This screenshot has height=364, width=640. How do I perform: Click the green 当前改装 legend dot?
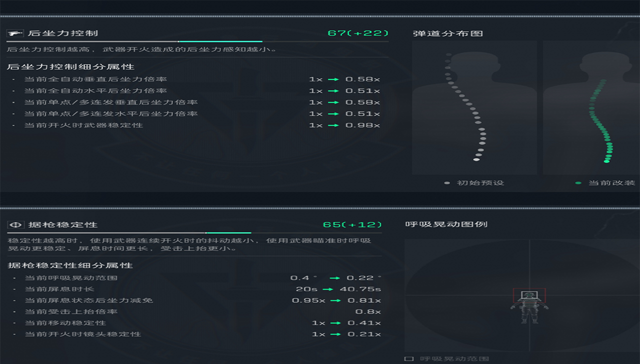click(x=578, y=183)
